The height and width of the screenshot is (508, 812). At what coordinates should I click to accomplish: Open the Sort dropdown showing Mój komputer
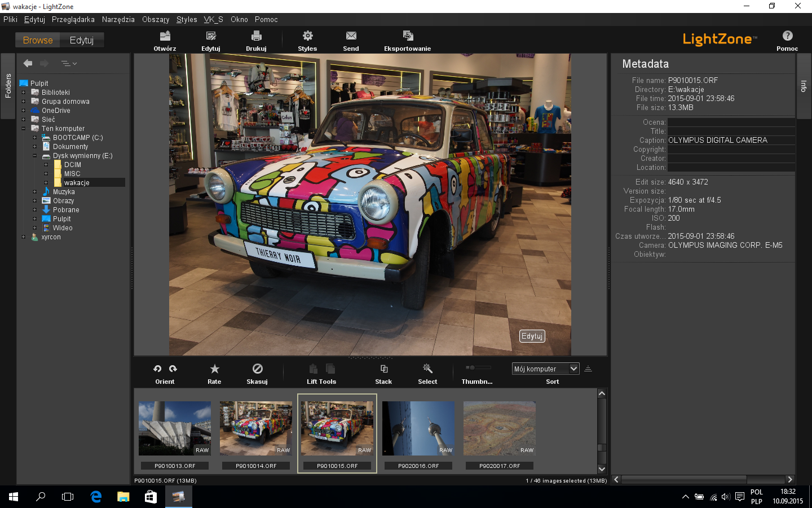545,369
